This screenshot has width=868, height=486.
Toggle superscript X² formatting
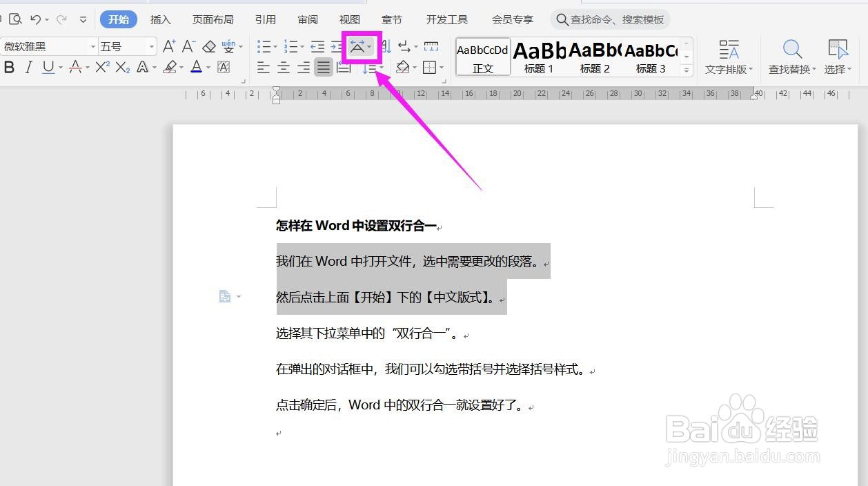[103, 67]
